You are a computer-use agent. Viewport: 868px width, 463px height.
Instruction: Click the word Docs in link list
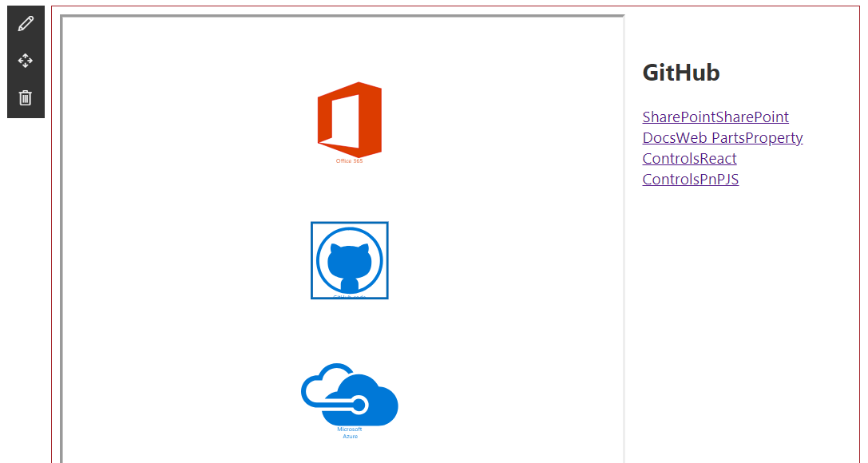[659, 138]
